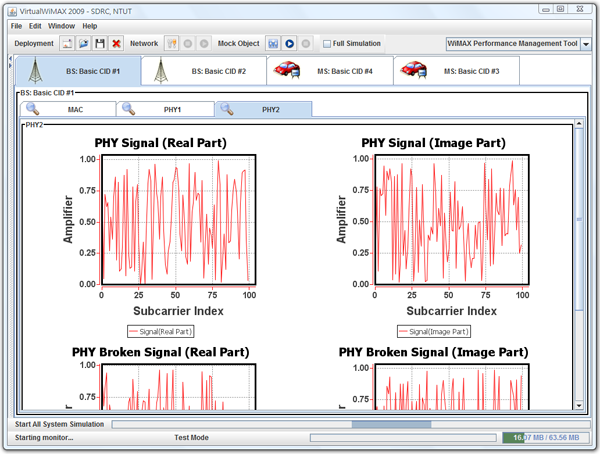
Task: Click the magnifier icon on PHY1 tab
Action: 129,109
